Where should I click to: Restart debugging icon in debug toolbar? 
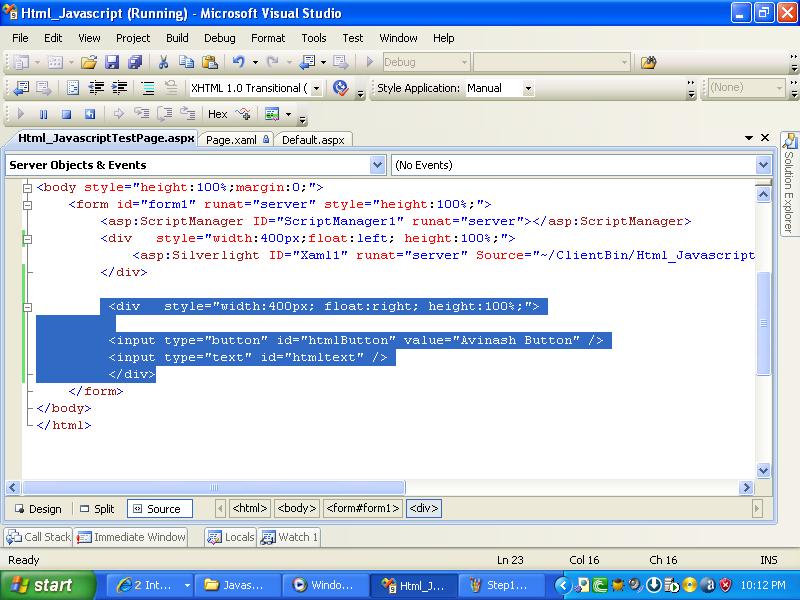pyautogui.click(x=90, y=114)
